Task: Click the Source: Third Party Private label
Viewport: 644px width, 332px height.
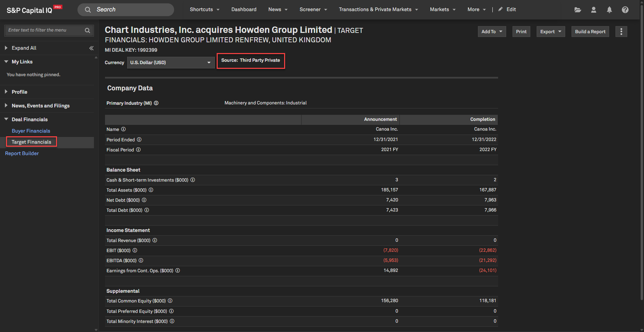Action: (251, 60)
